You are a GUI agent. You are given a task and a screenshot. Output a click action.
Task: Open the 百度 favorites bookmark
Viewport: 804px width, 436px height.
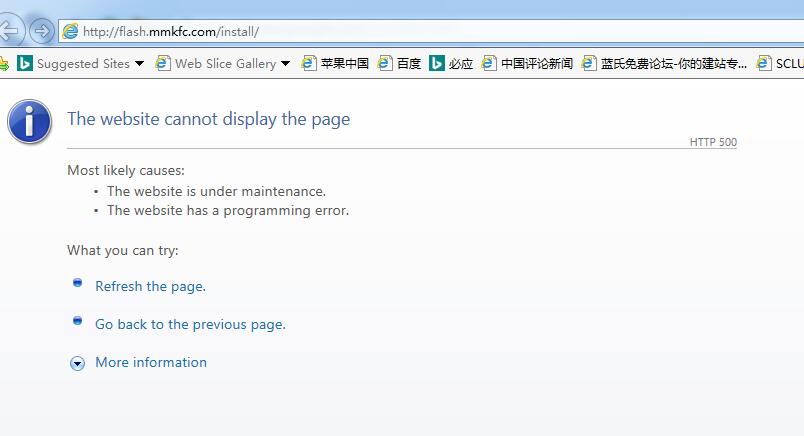[408, 63]
